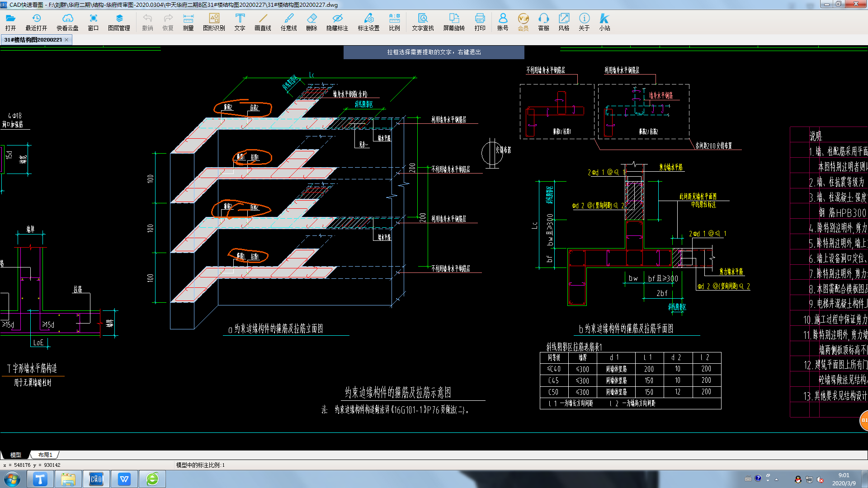Switch to the 模型 model tab

pos(16,455)
